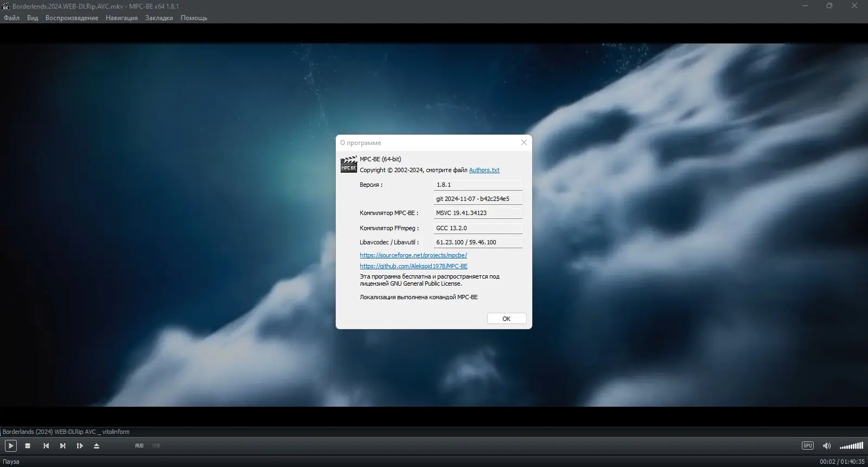Click the "Компилятор FFmpeg :" label
The height and width of the screenshot is (467, 868).
coord(390,228)
